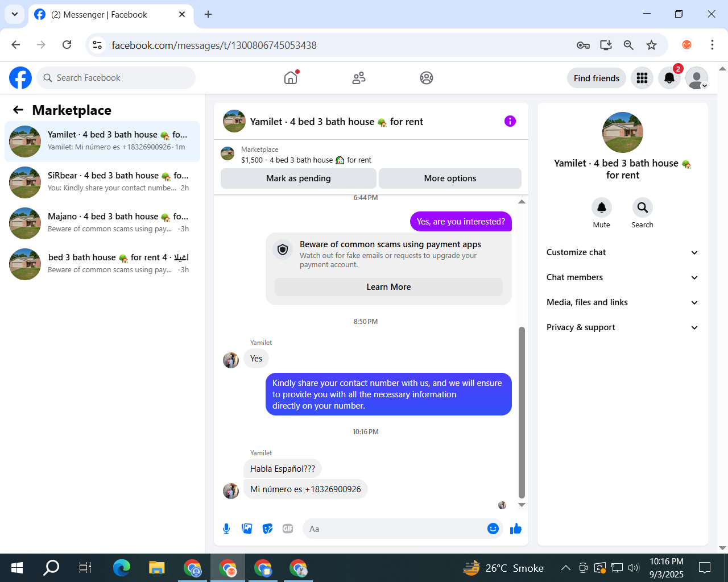The width and height of the screenshot is (728, 582).
Task: Choose a sticker icon
Action: tap(267, 529)
